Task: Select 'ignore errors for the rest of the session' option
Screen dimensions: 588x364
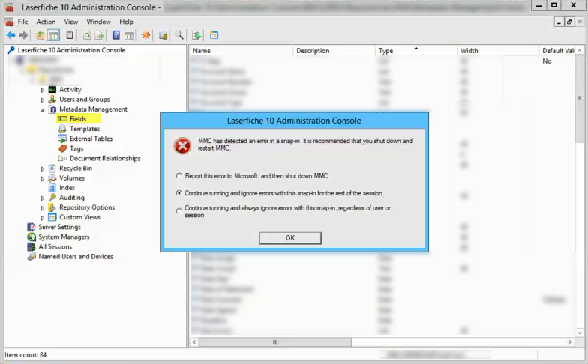Action: (x=178, y=193)
